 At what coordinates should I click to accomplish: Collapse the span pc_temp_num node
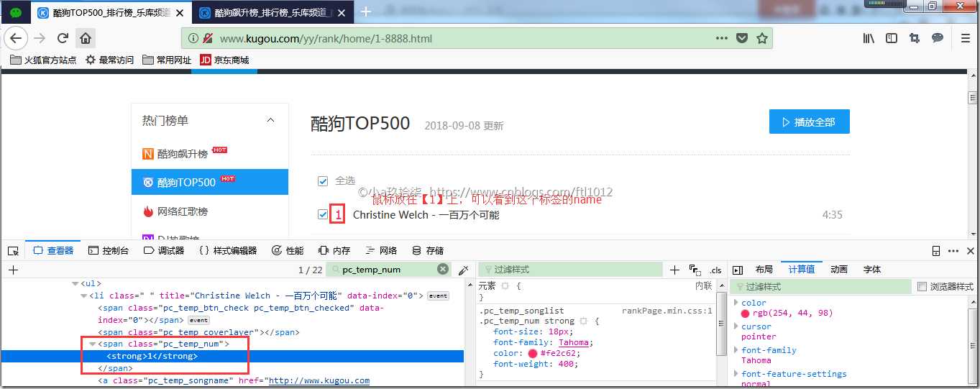click(x=93, y=344)
